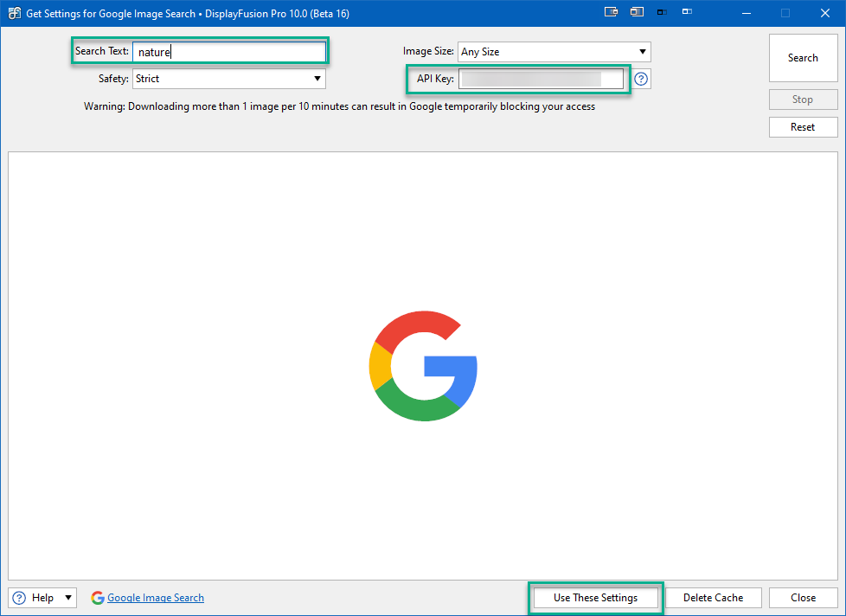Click the Delete Cache button
This screenshot has height=616, width=846.
[714, 598]
